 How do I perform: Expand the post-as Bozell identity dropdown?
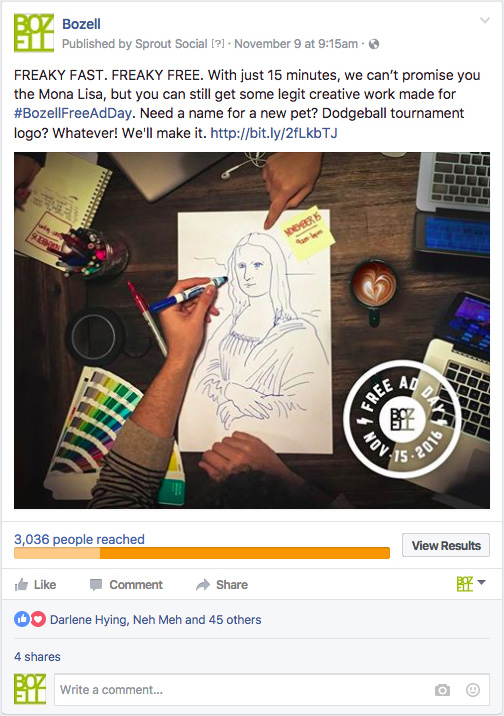click(471, 584)
